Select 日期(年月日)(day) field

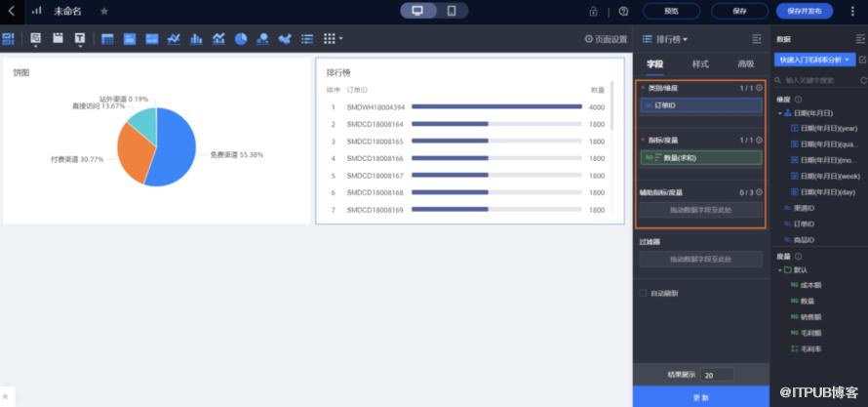click(x=823, y=192)
